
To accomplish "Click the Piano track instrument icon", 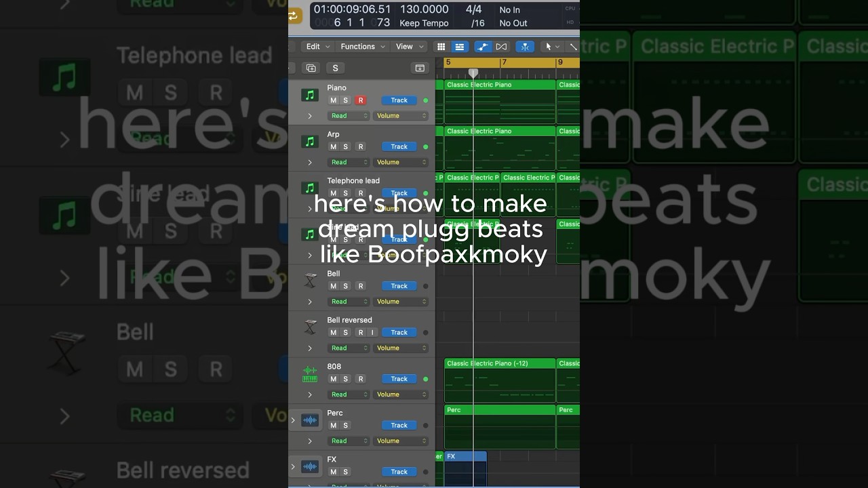I will tap(310, 96).
